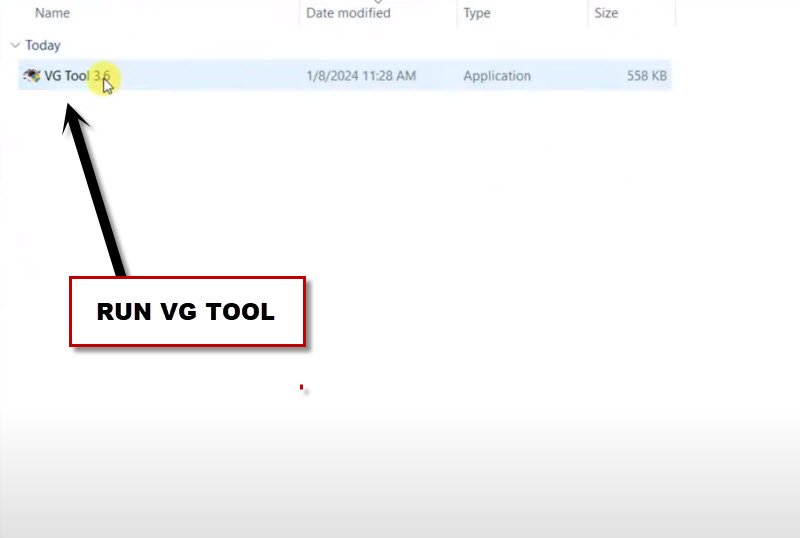Collapse the Today group chevron
The width and height of the screenshot is (800, 538).
(15, 45)
